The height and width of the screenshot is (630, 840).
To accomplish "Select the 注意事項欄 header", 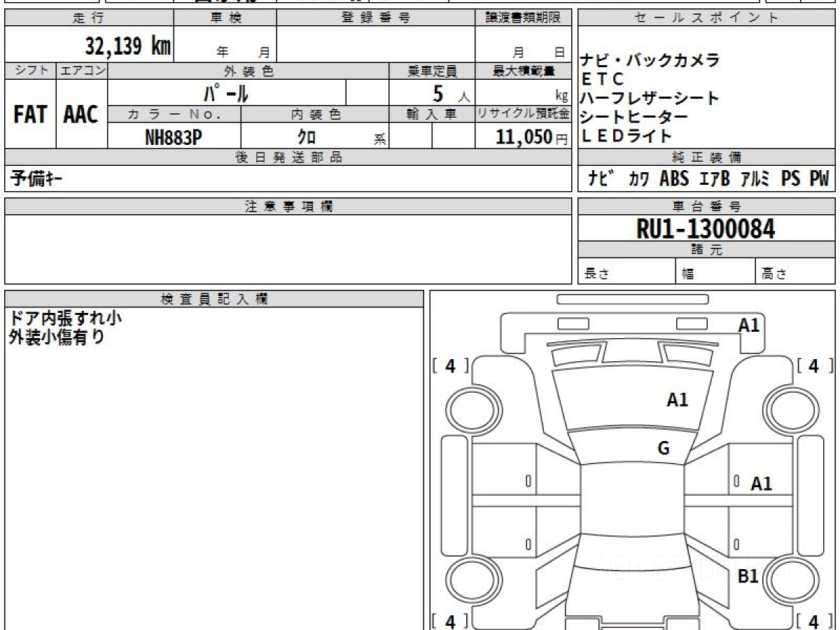I will pyautogui.click(x=288, y=206).
